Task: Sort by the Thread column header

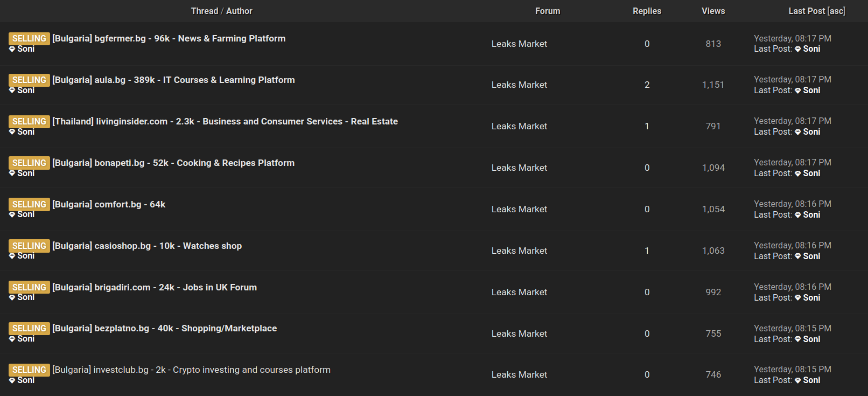Action: [205, 11]
